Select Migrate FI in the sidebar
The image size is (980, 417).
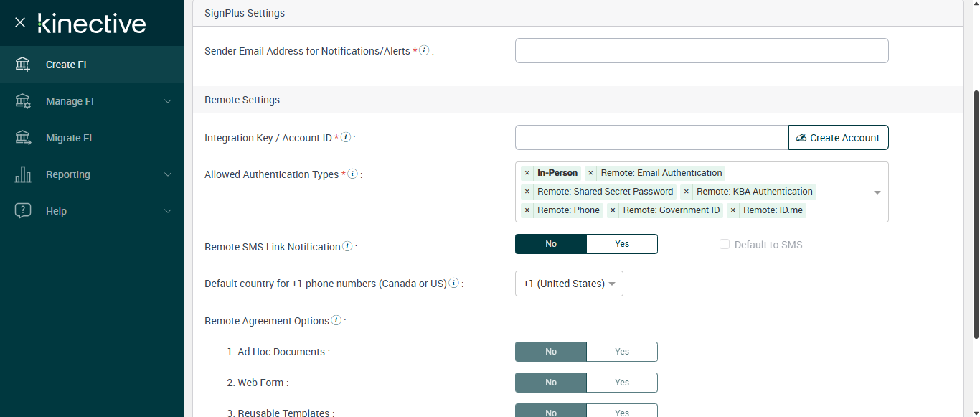[69, 138]
